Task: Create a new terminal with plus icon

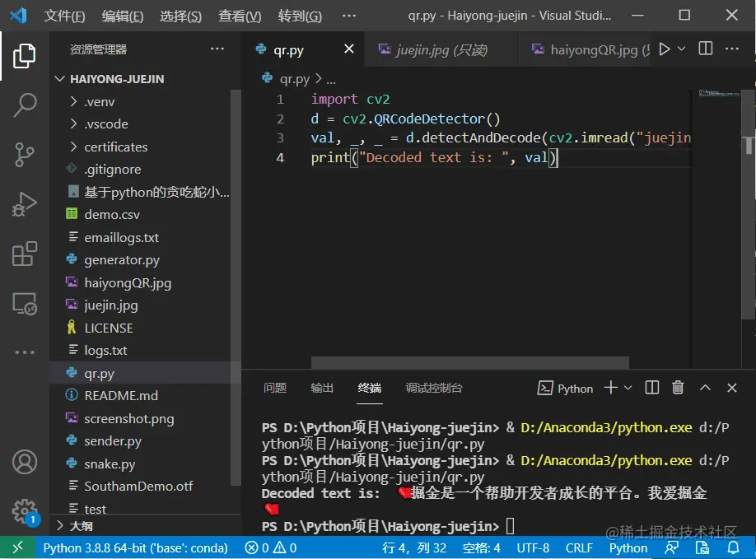Action: point(610,388)
